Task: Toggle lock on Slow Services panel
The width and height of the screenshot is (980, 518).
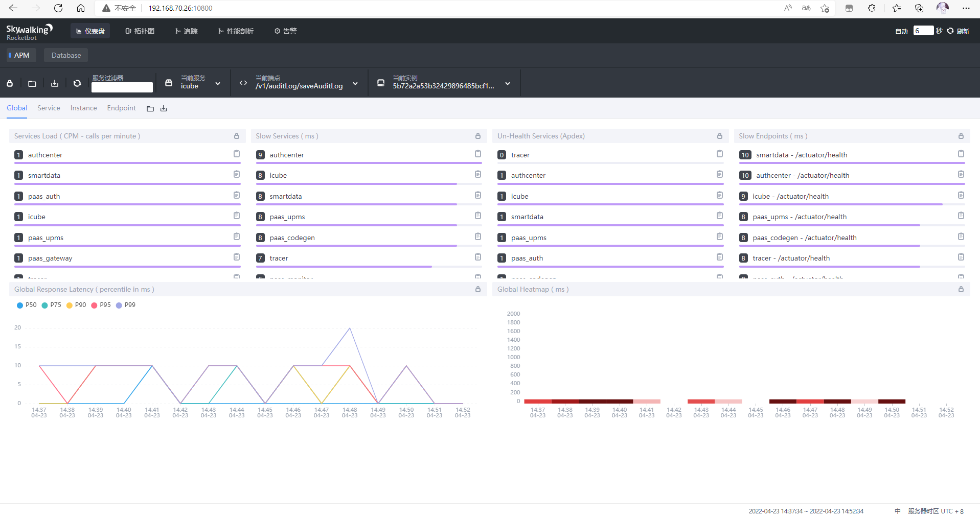Action: (478, 136)
